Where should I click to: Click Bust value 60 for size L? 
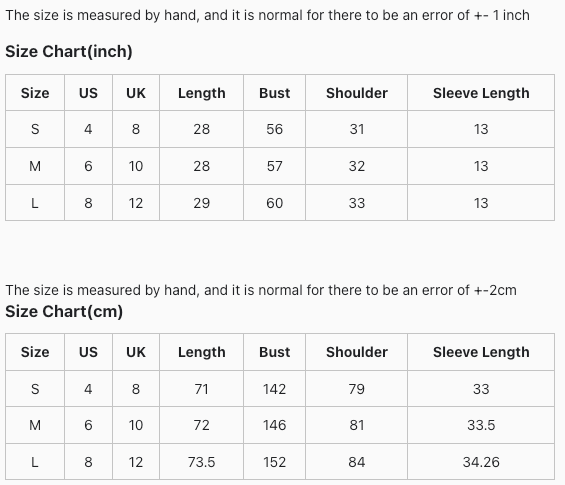coord(275,203)
